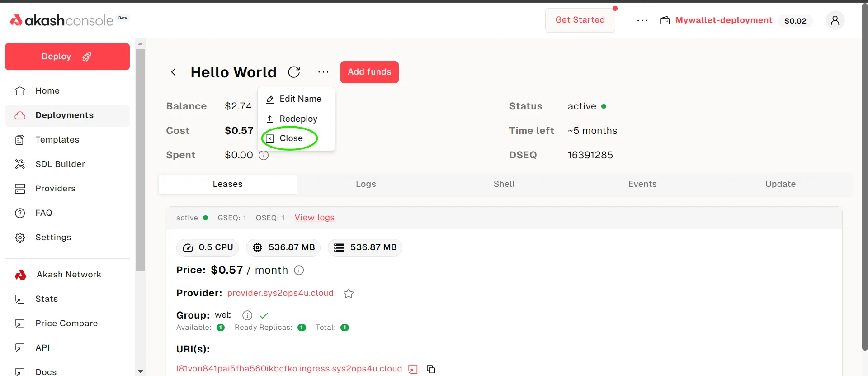Click the sidebar scrollbar down arrow

pyautogui.click(x=140, y=371)
